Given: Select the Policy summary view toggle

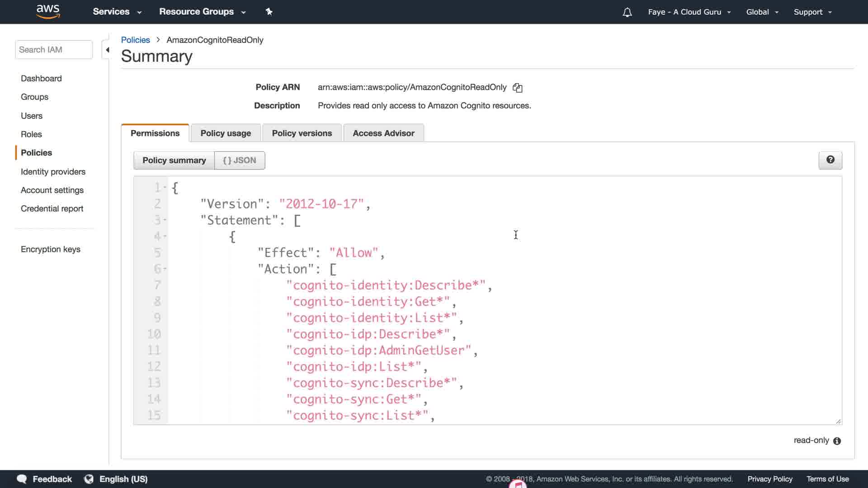Looking at the screenshot, I should pos(174,160).
